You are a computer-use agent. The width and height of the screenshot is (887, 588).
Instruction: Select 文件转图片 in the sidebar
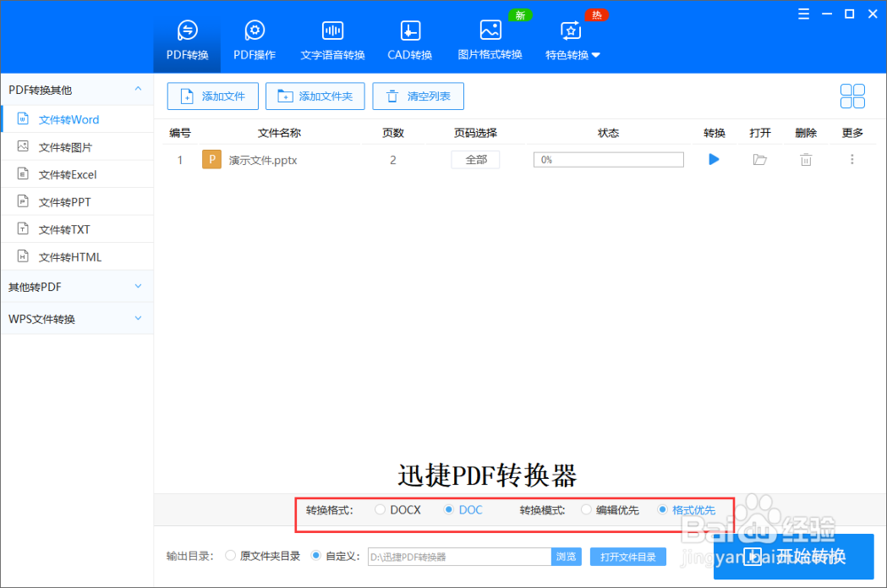tap(77, 147)
